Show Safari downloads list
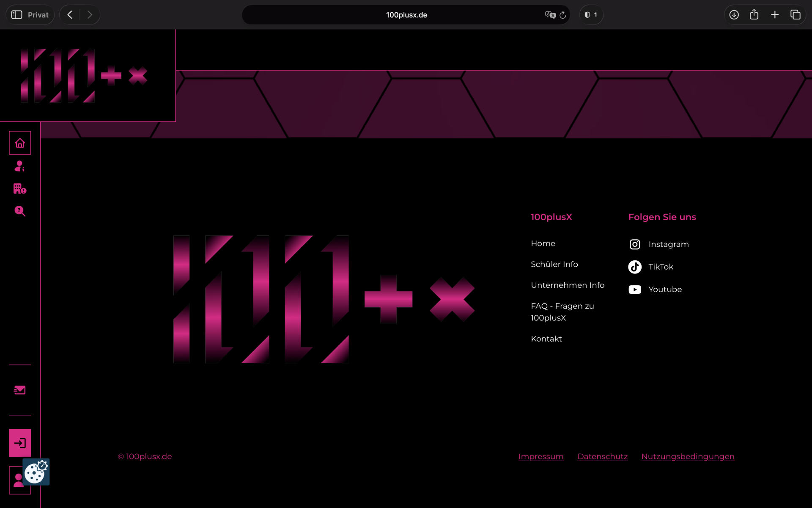The width and height of the screenshot is (812, 508). [x=734, y=15]
